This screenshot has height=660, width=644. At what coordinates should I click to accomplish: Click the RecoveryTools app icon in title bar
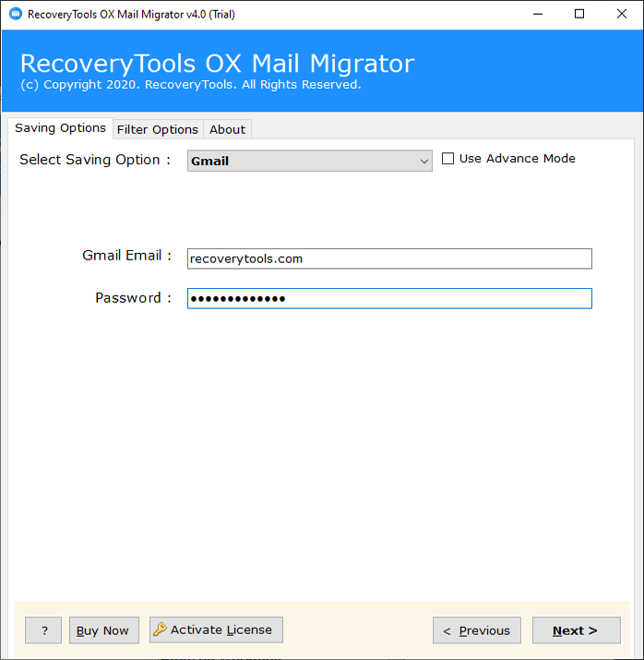click(x=16, y=14)
